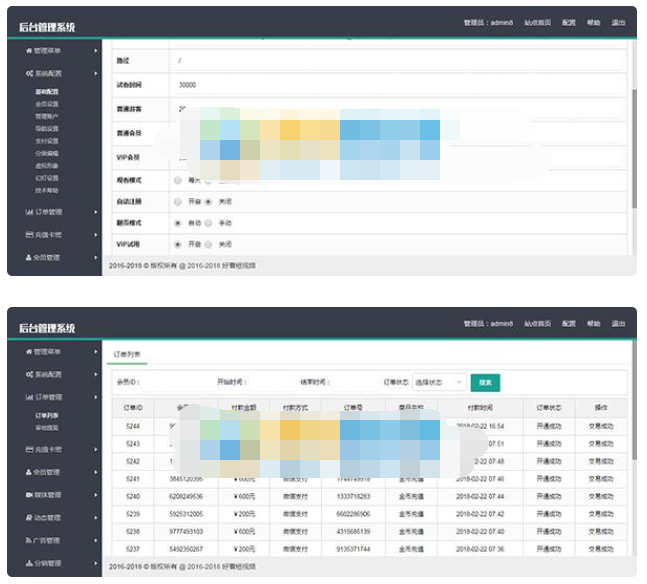
Task: Click 退出 link in config window header
Action: click(x=618, y=23)
